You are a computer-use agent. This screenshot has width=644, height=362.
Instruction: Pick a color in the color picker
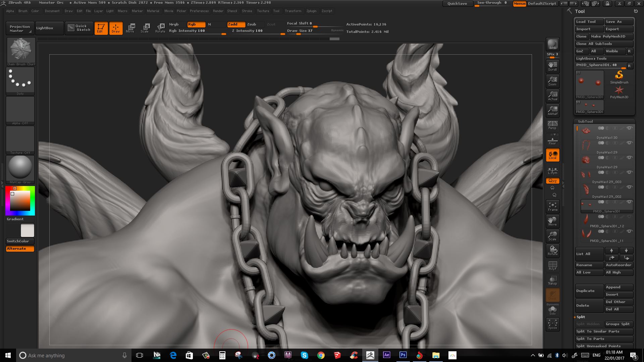pos(20,201)
